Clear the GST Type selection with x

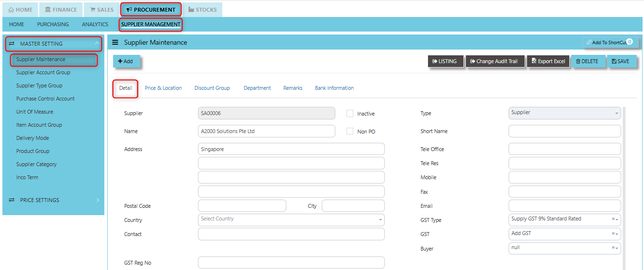click(x=613, y=219)
